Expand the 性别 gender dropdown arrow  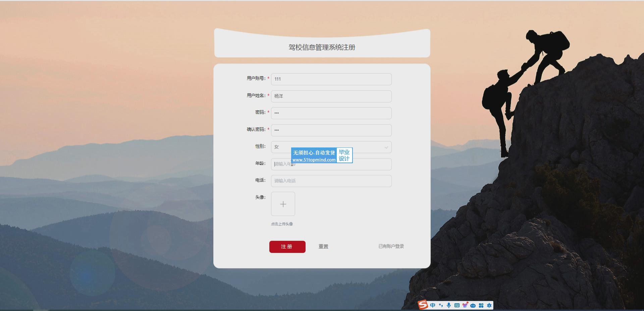(x=386, y=147)
